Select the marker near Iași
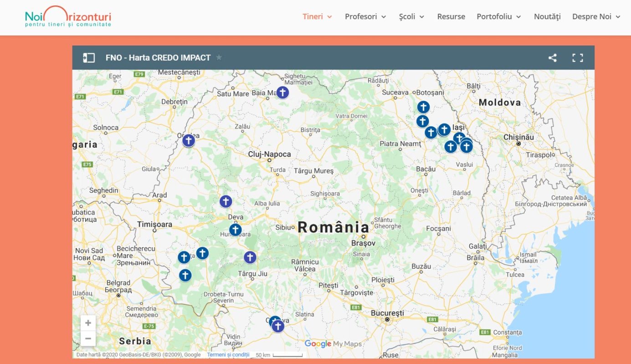Image resolution: width=631 pixels, height=364 pixels. coord(444,130)
